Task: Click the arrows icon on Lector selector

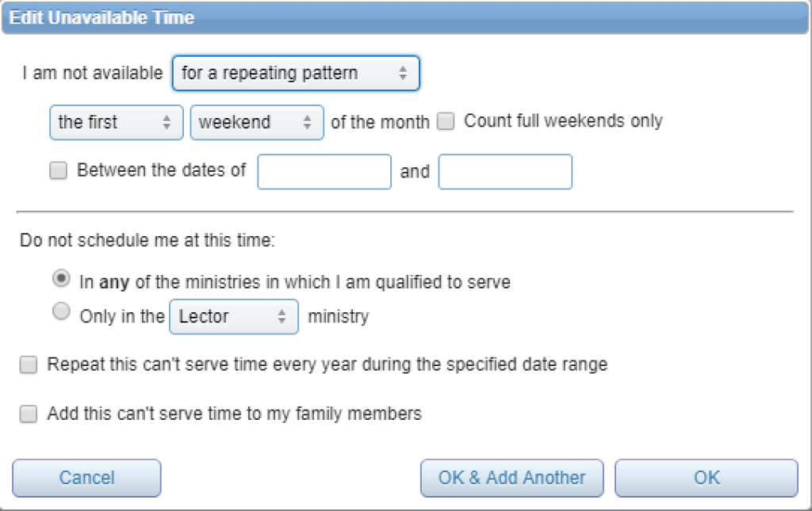Action: coord(282,317)
